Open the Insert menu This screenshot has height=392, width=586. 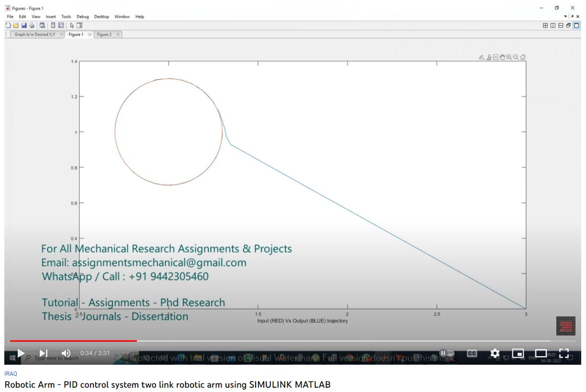coord(51,16)
